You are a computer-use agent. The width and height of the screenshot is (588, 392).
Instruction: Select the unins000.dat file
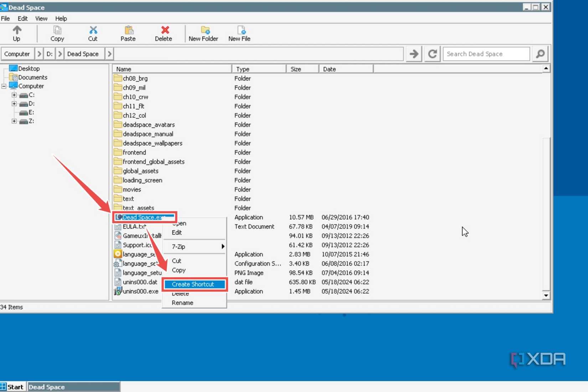pyautogui.click(x=135, y=282)
